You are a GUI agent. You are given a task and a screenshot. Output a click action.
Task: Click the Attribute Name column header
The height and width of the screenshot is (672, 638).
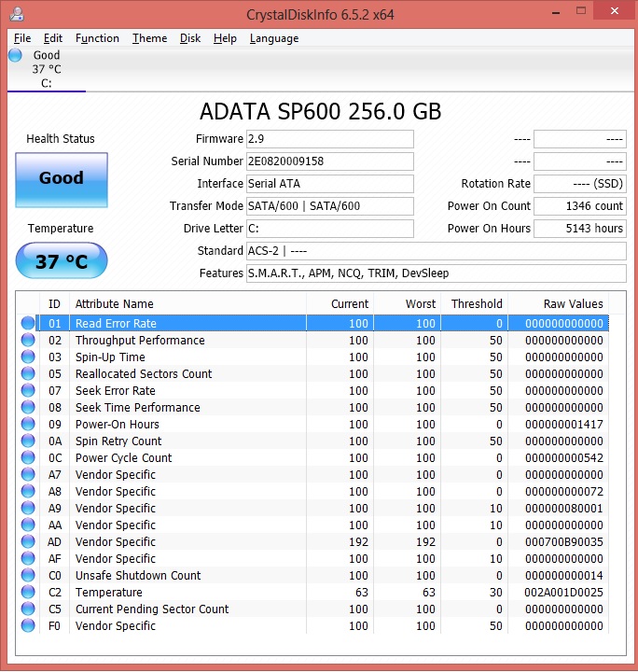pos(188,304)
